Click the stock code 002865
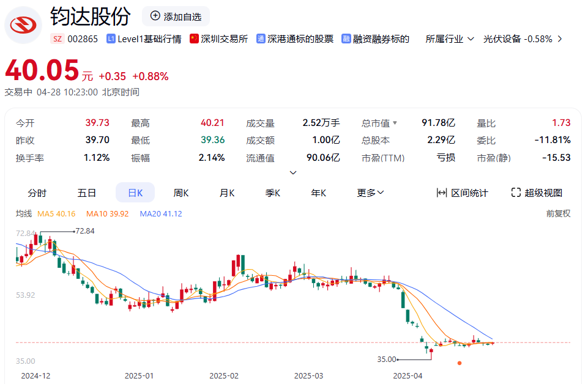This screenshot has height=384, width=588. [83, 39]
